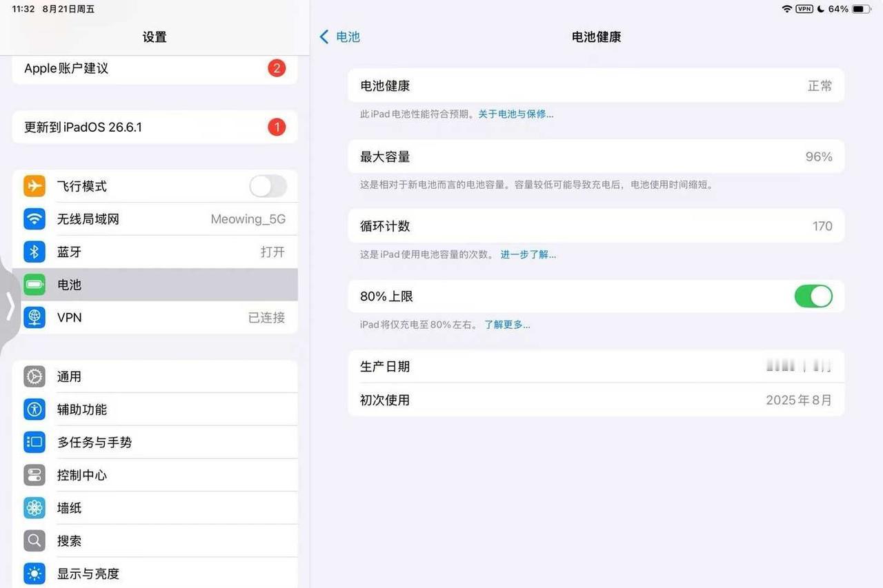Tap 打开 Bluetooth status text
883x588 pixels.
pyautogui.click(x=272, y=252)
